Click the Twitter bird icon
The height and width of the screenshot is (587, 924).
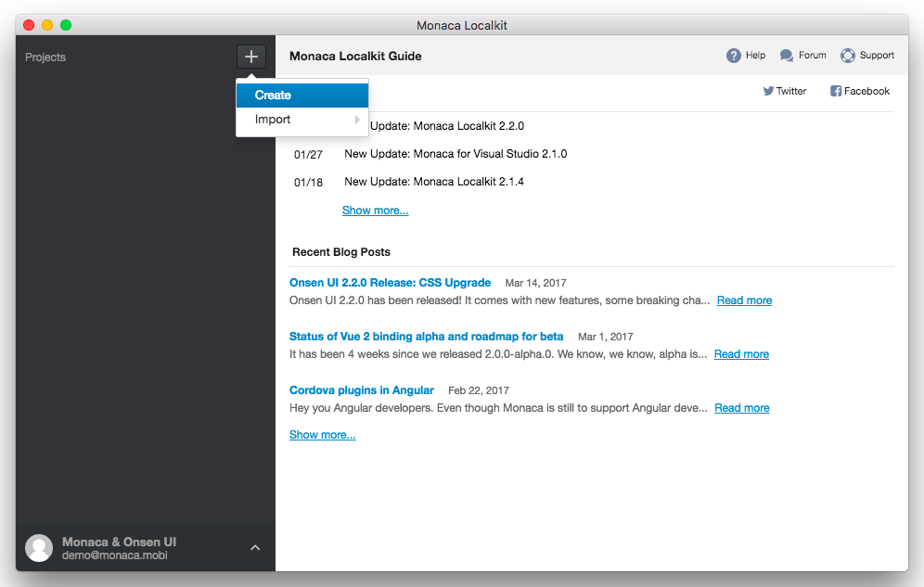coord(768,91)
